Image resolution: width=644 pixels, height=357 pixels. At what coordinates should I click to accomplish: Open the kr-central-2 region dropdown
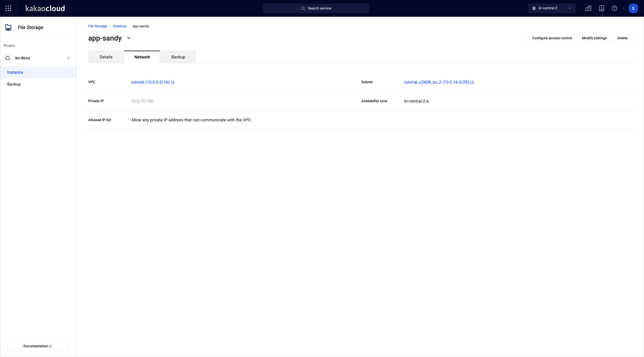click(x=552, y=8)
